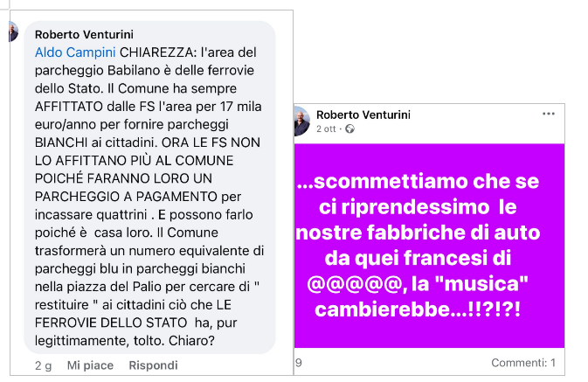Expand the 'Commenti: 1' comments list

[523, 363]
